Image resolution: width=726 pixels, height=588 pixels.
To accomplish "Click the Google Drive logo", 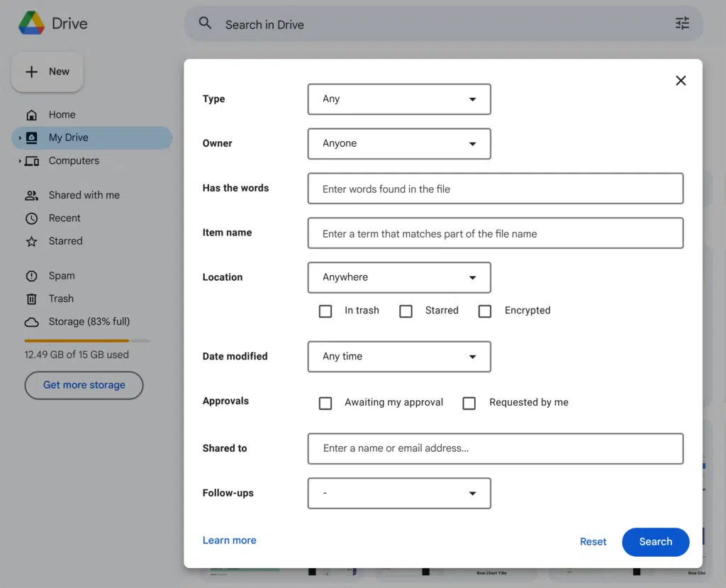I will tap(32, 23).
